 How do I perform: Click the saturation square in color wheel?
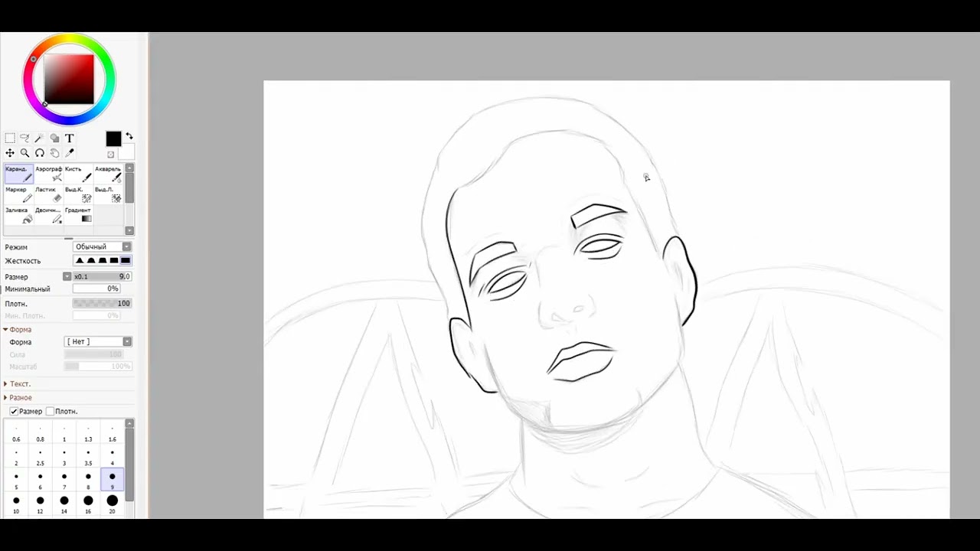(x=69, y=80)
